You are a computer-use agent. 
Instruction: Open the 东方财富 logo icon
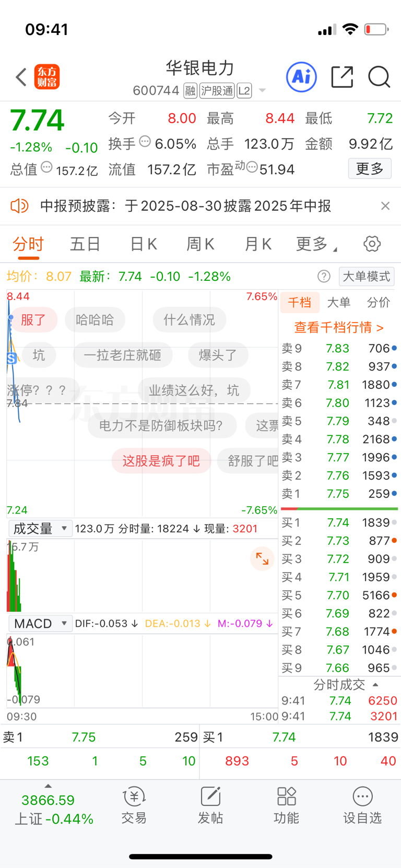[47, 77]
